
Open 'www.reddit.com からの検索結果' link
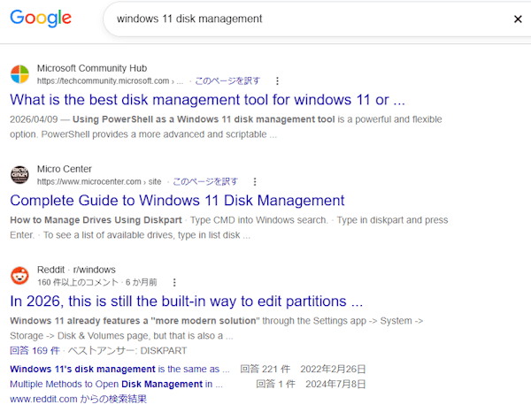click(78, 400)
